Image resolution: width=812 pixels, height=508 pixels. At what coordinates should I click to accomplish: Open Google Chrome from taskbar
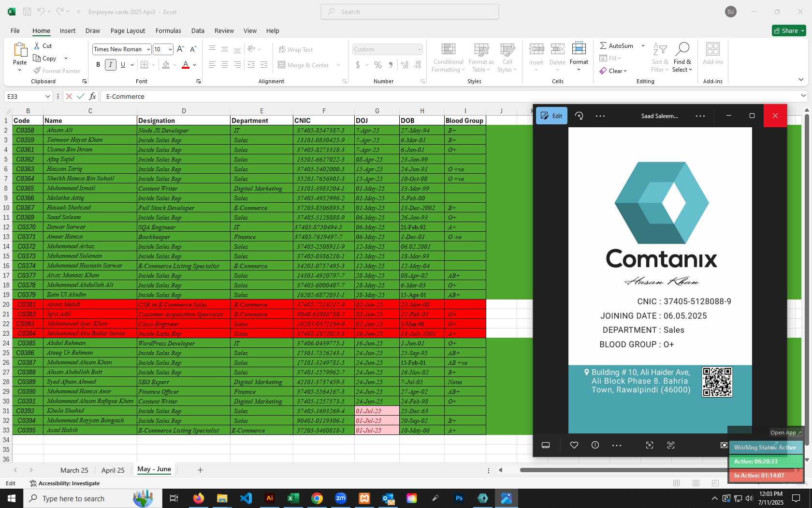317,498
